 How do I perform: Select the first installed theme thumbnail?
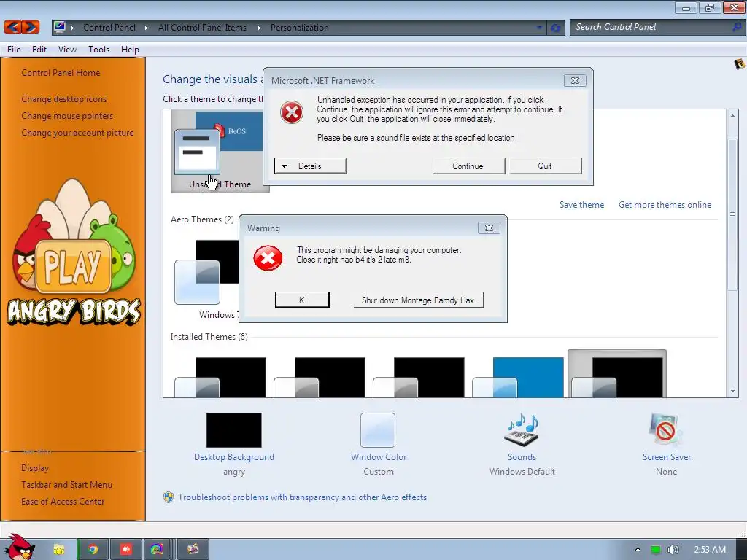tap(220, 377)
